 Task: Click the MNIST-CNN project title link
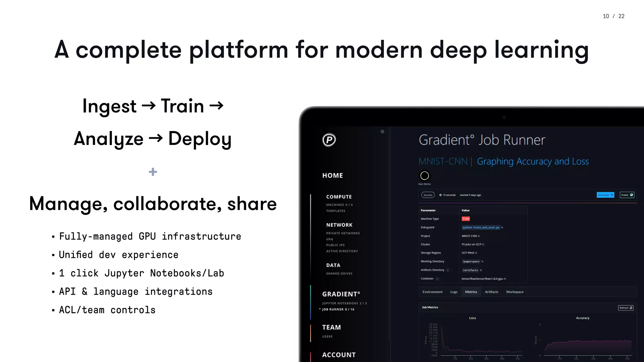pyautogui.click(x=443, y=161)
